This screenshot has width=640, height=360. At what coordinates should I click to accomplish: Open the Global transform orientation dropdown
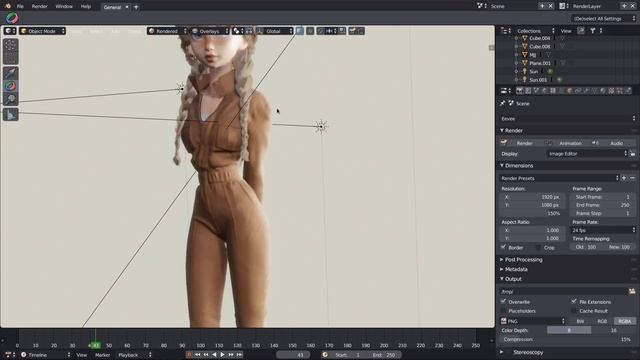[x=274, y=31]
